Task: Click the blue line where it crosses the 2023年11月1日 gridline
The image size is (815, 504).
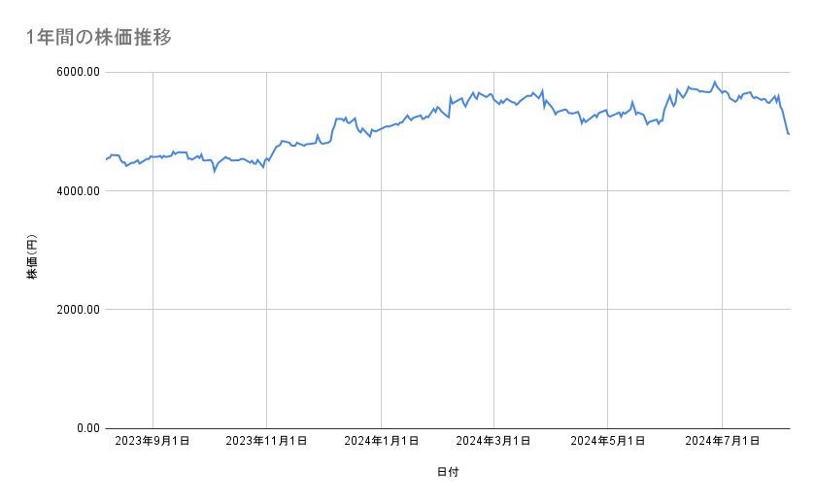Action: pyautogui.click(x=267, y=159)
